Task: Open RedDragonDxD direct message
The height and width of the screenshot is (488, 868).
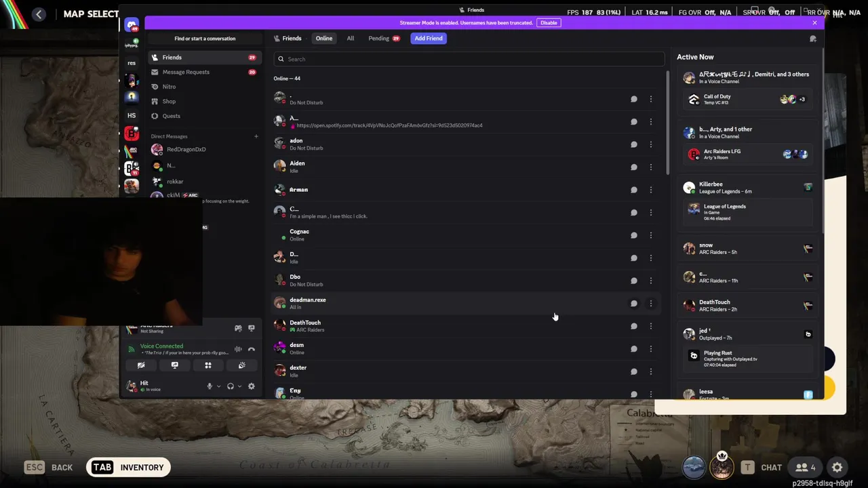Action: pos(205,149)
